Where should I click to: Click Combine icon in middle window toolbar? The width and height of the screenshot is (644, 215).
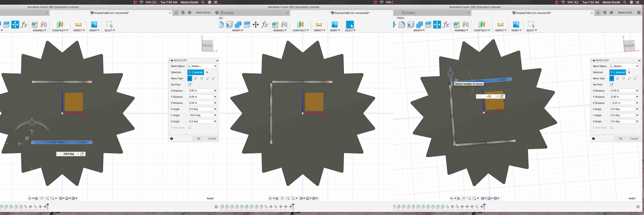pyautogui.click(x=238, y=25)
